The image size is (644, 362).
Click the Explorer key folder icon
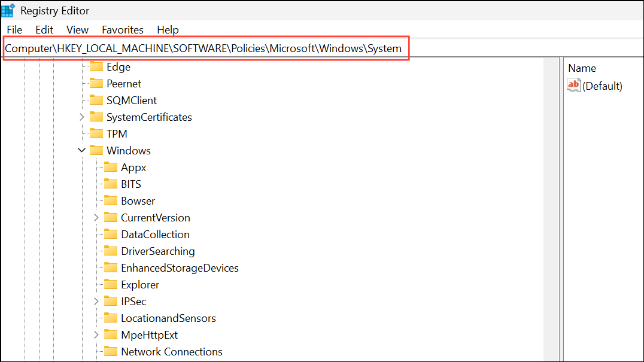click(x=111, y=284)
